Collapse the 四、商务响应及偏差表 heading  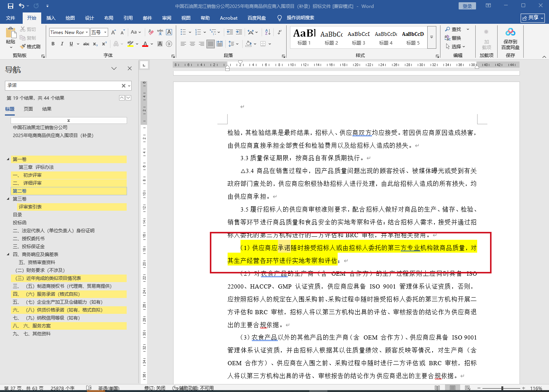[8, 254]
